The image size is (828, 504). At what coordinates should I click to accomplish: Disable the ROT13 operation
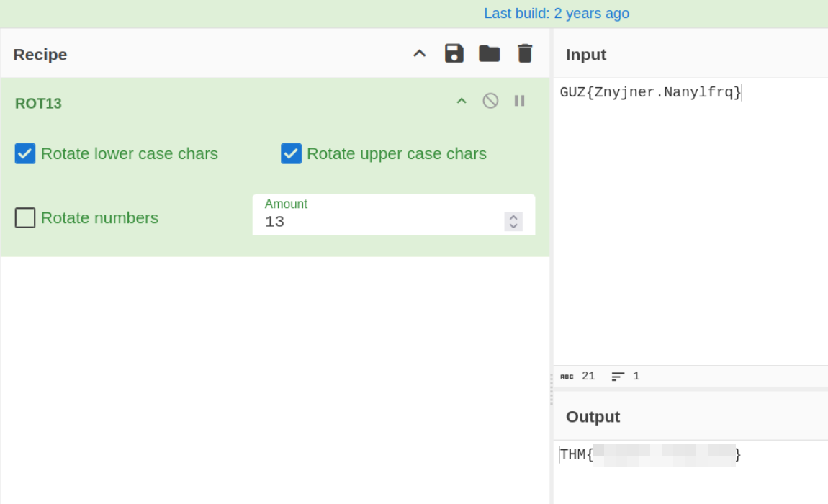pyautogui.click(x=490, y=101)
